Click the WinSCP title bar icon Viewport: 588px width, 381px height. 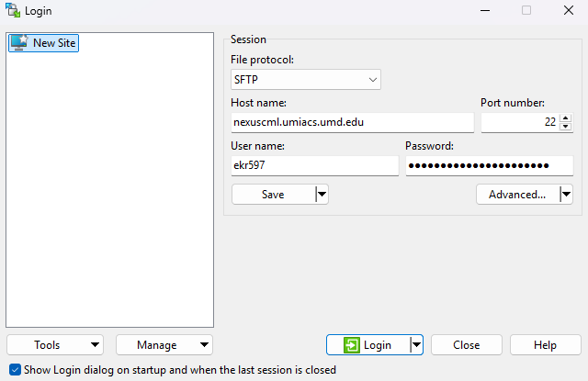pos(12,10)
